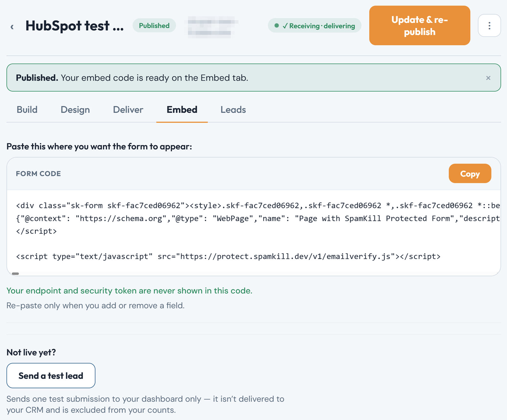Screen dimensions: 507x420
Task: Click the schema.org @context code line
Action: tap(258, 218)
